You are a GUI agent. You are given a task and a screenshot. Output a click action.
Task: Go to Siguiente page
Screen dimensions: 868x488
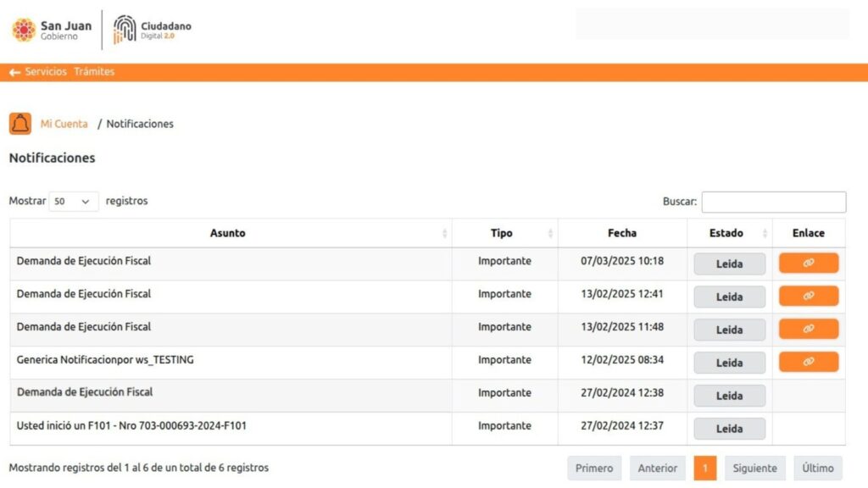tap(754, 468)
